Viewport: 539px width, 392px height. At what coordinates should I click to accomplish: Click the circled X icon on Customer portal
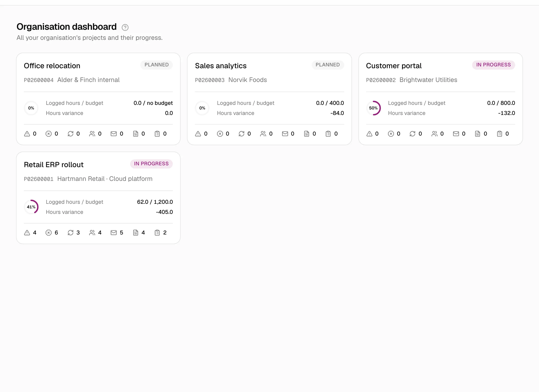tap(391, 134)
